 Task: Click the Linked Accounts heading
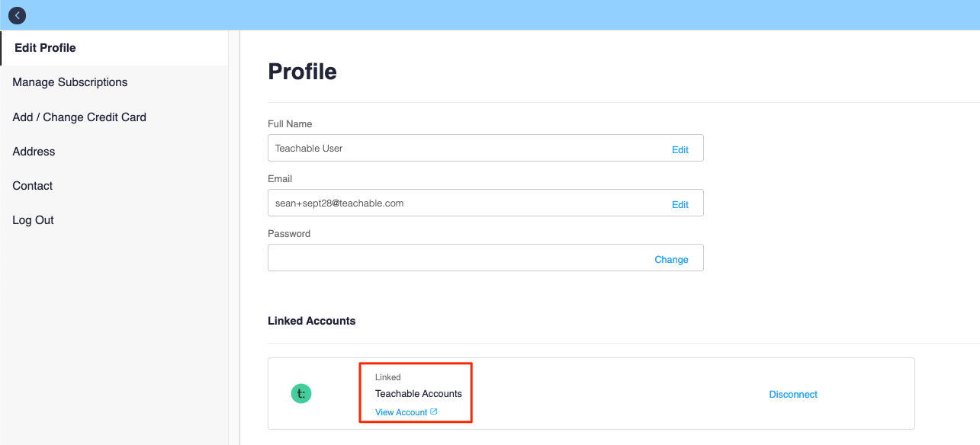312,321
